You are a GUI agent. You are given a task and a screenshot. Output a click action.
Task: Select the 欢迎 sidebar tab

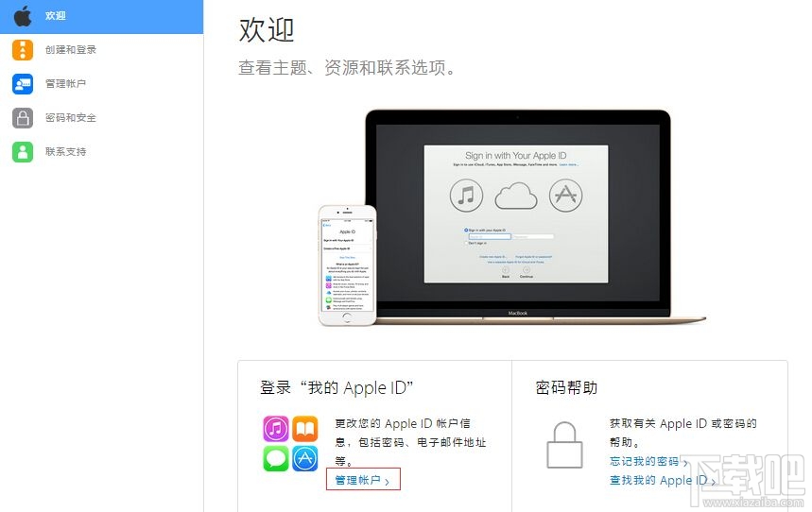(101, 17)
